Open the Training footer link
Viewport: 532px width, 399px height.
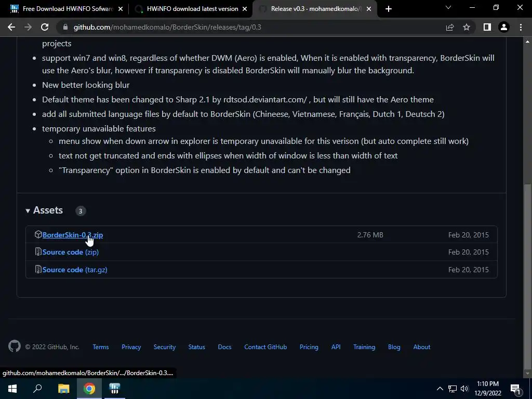(x=364, y=347)
